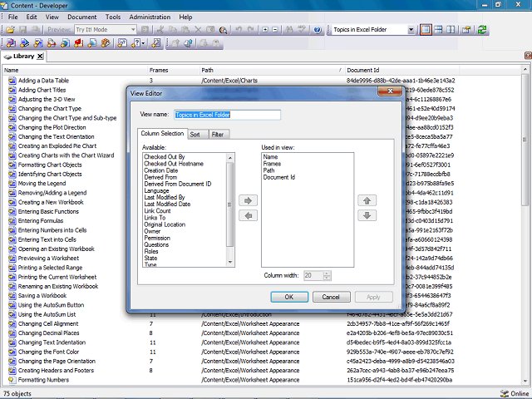Click the ABC spelling check icon
This screenshot has height=399, width=532.
click(x=301, y=30)
